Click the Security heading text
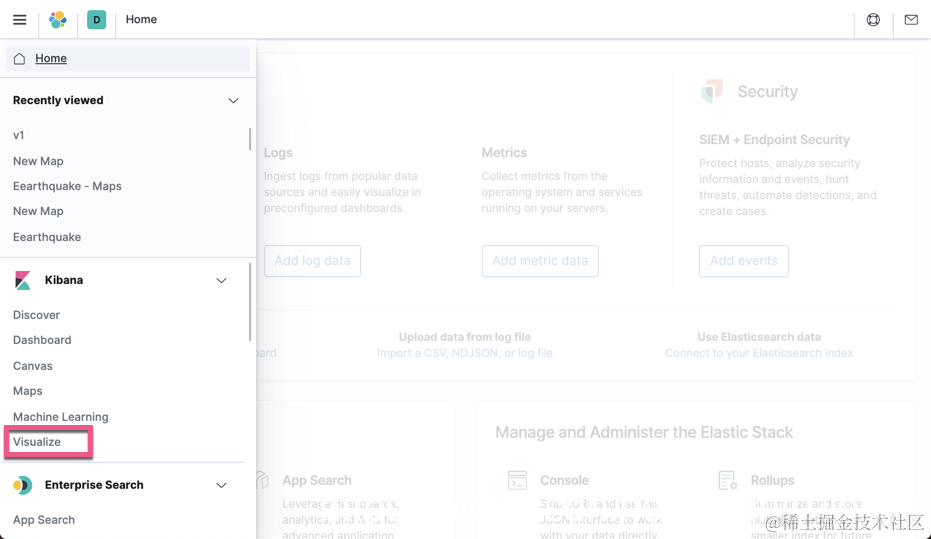931x539 pixels. click(768, 91)
